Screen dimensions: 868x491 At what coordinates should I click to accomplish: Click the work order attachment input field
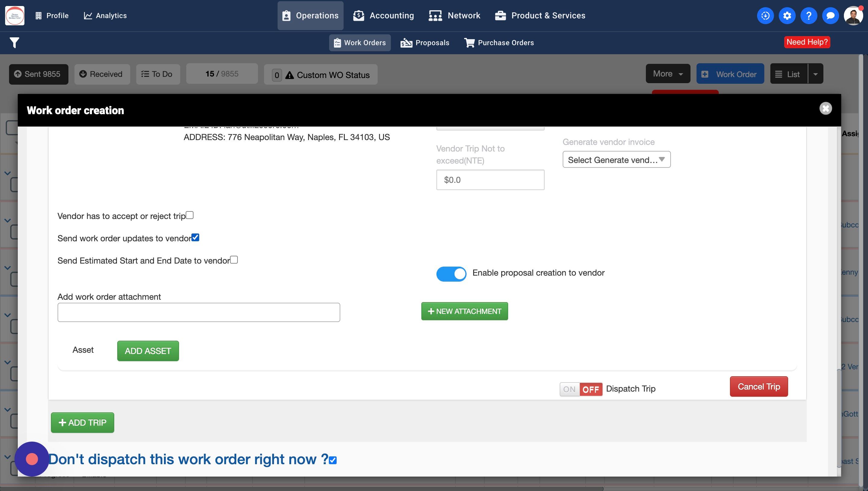(198, 312)
